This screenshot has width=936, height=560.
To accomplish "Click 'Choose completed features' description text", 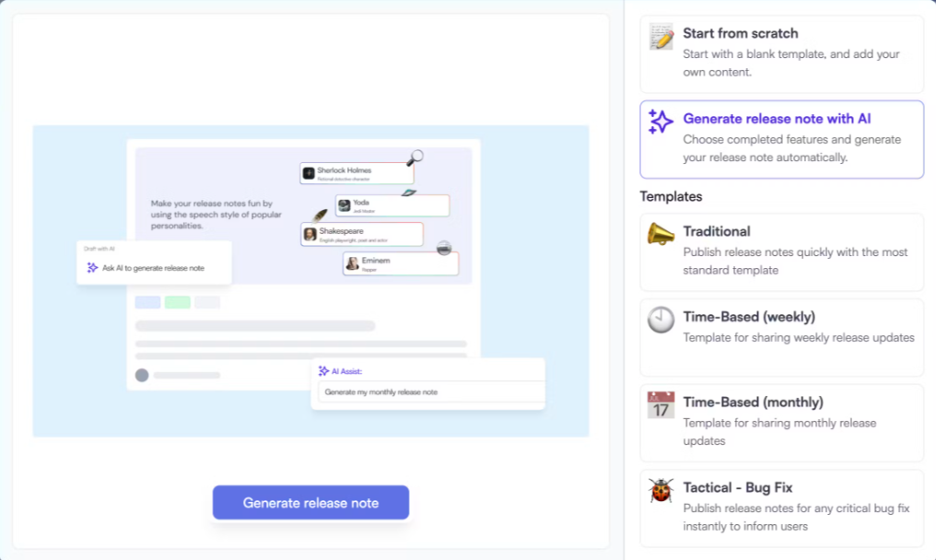I will pos(792,148).
